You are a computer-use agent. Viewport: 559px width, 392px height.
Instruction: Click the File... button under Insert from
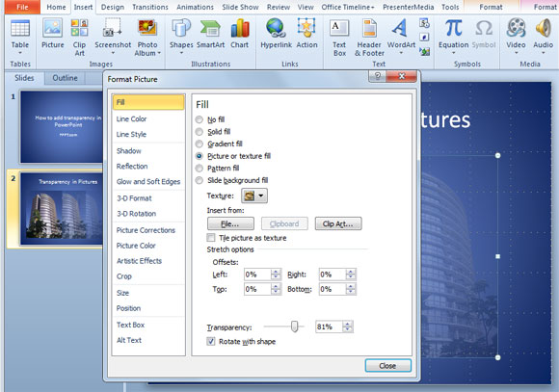coord(230,223)
